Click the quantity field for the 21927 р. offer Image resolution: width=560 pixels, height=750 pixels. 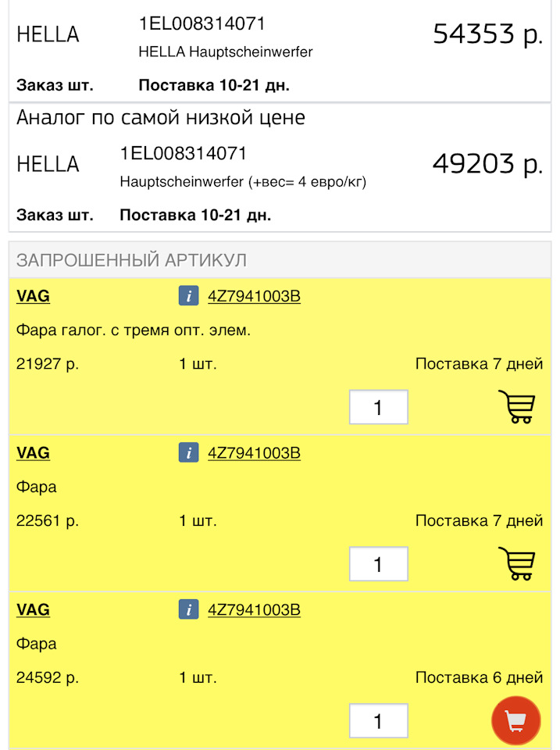tap(378, 407)
